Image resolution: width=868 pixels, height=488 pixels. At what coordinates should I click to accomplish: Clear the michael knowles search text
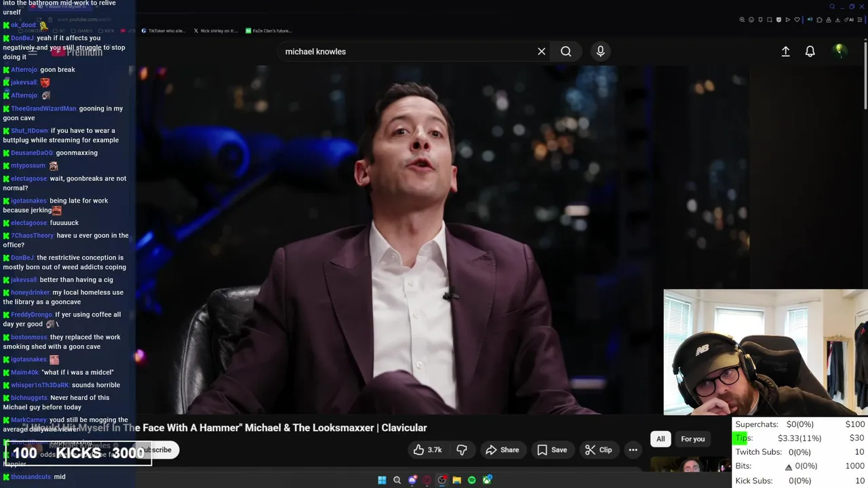point(541,52)
